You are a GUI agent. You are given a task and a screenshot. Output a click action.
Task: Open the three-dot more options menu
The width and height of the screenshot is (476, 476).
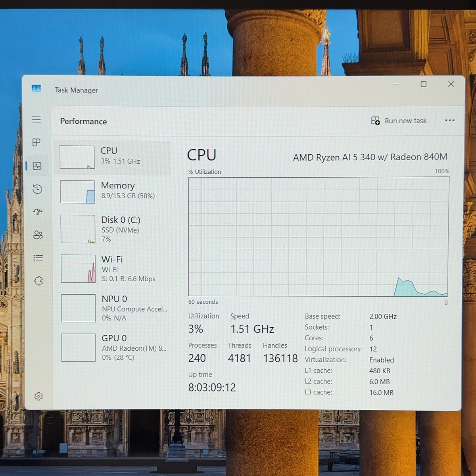pos(449,120)
